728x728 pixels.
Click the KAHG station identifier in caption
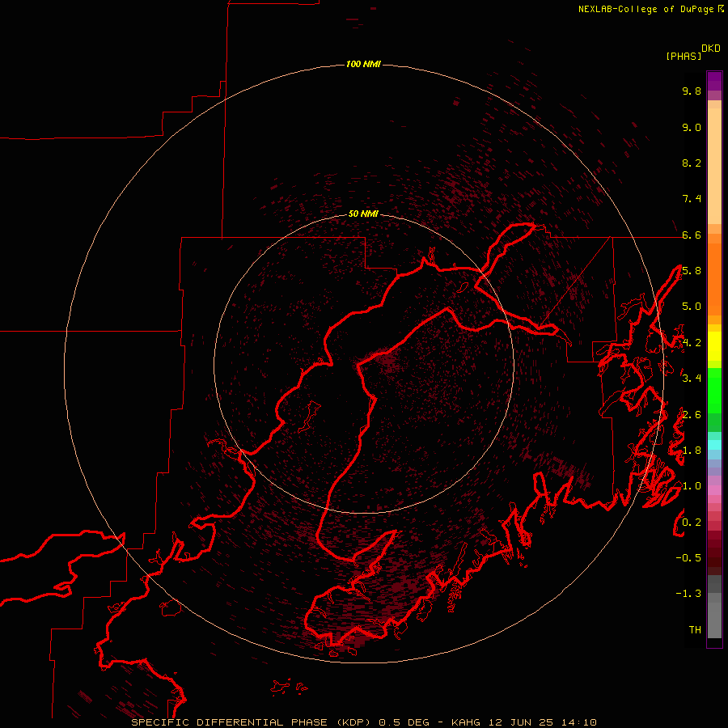coord(467,722)
